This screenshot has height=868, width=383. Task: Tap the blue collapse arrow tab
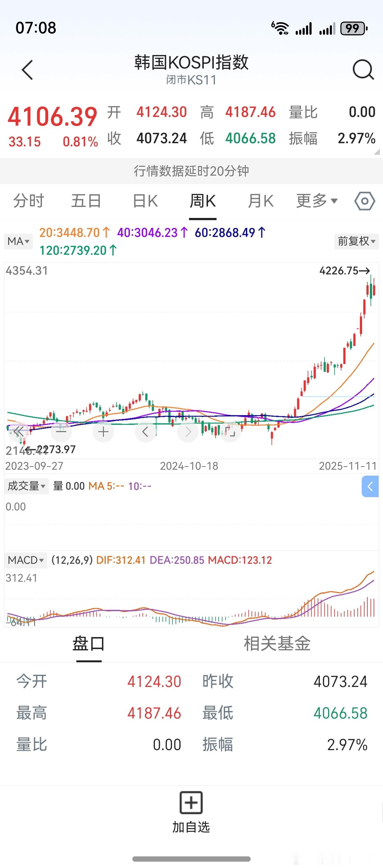[x=370, y=486]
